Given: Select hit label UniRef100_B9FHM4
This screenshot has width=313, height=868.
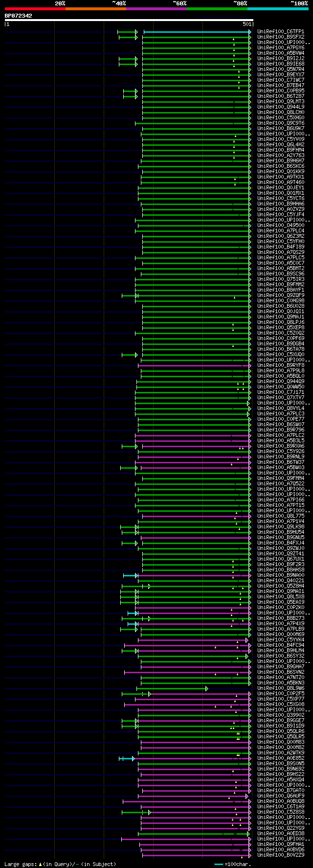Looking at the screenshot, I should tap(281, 150).
